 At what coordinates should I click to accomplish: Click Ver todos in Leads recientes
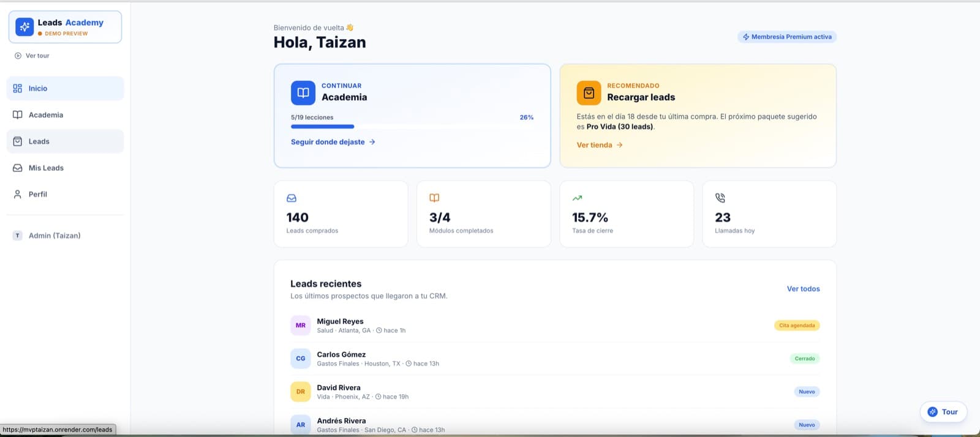pos(803,289)
